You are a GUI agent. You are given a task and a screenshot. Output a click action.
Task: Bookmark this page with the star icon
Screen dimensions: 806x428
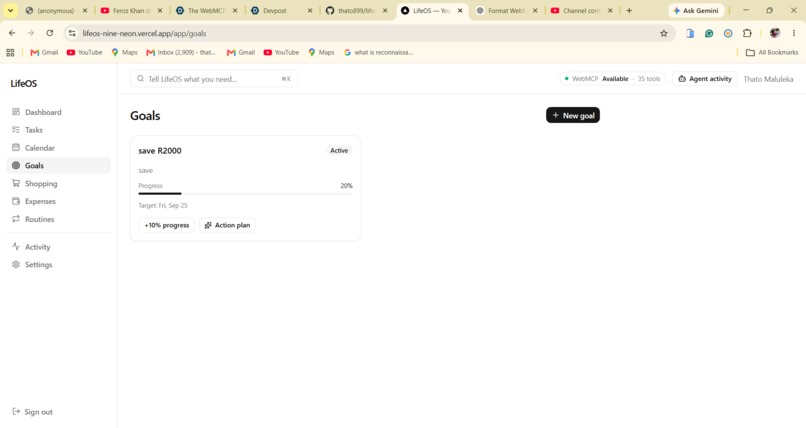(664, 33)
